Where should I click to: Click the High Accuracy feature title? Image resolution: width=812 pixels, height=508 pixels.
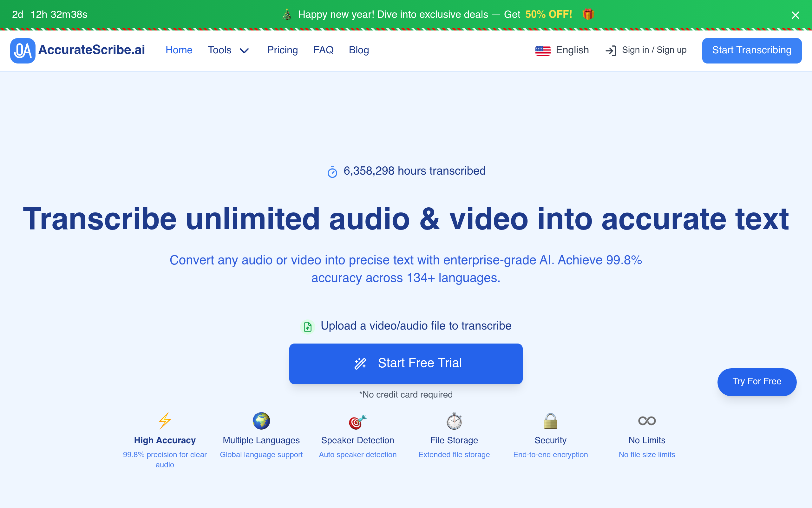tap(165, 440)
